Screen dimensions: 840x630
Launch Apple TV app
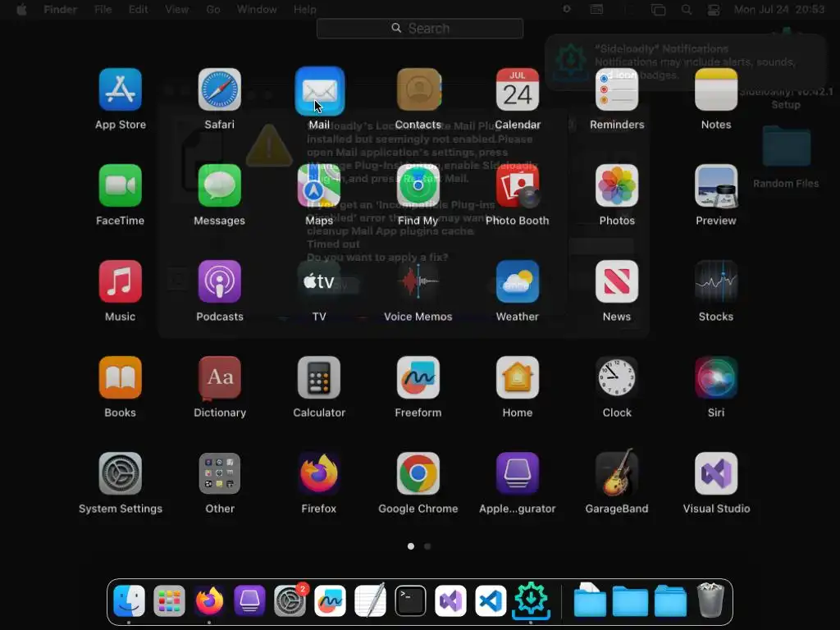(319, 281)
